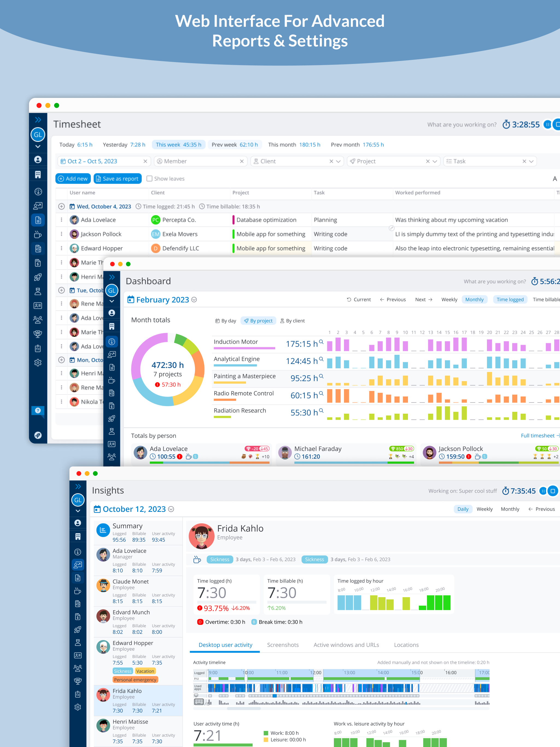Image resolution: width=560 pixels, height=747 pixels.
Task: Select the By client chart grouping
Action: coord(293,321)
